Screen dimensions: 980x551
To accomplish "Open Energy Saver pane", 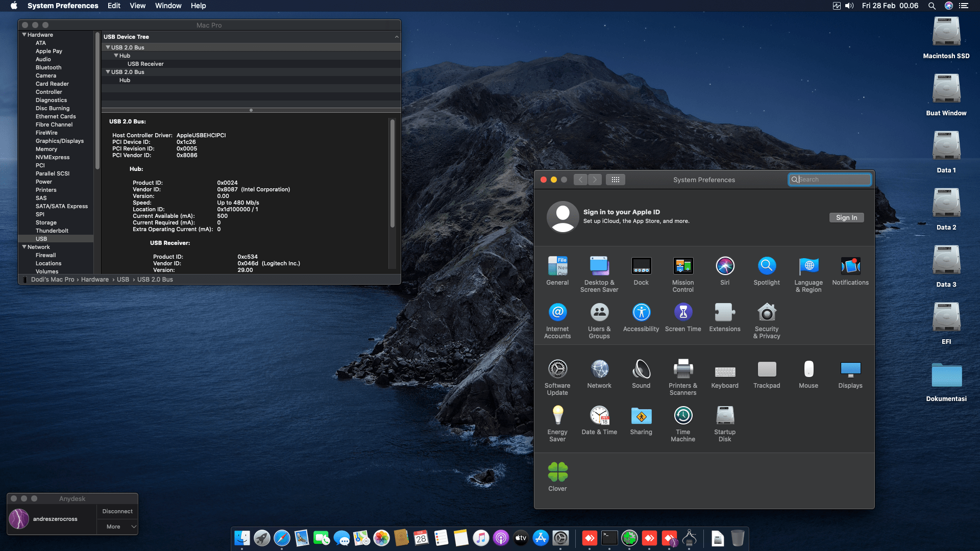I will [x=557, y=424].
